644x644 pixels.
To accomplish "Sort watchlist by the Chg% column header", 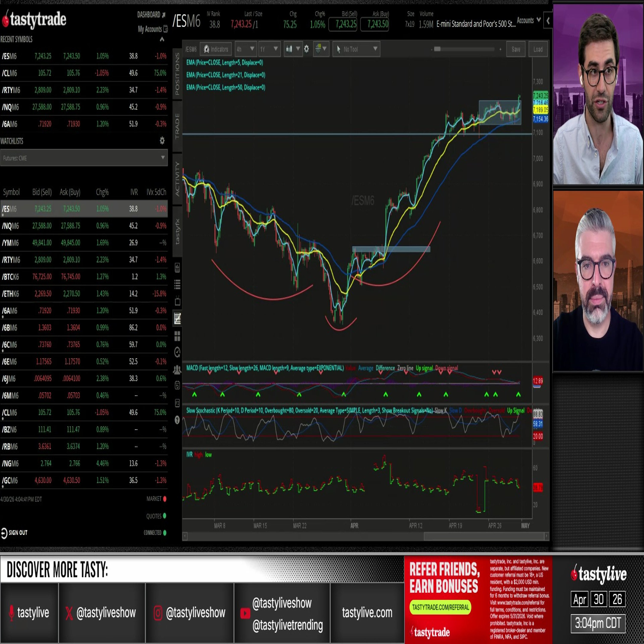I will pos(102,192).
